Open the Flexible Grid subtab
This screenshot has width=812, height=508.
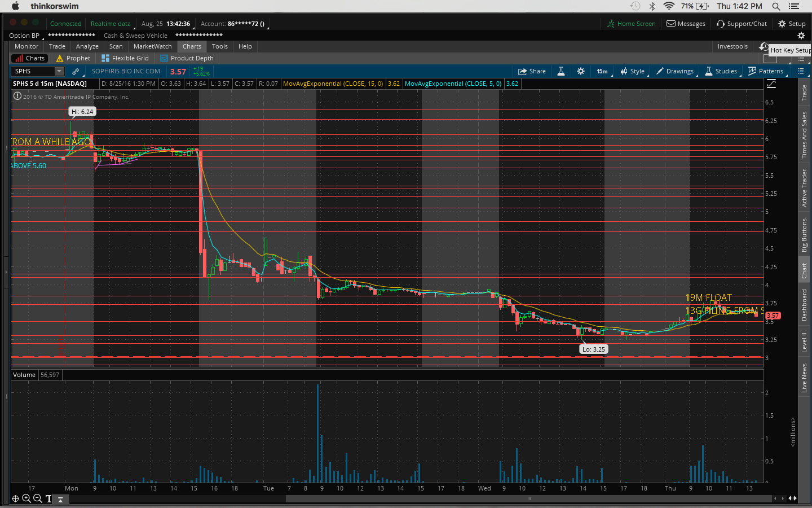(125, 58)
